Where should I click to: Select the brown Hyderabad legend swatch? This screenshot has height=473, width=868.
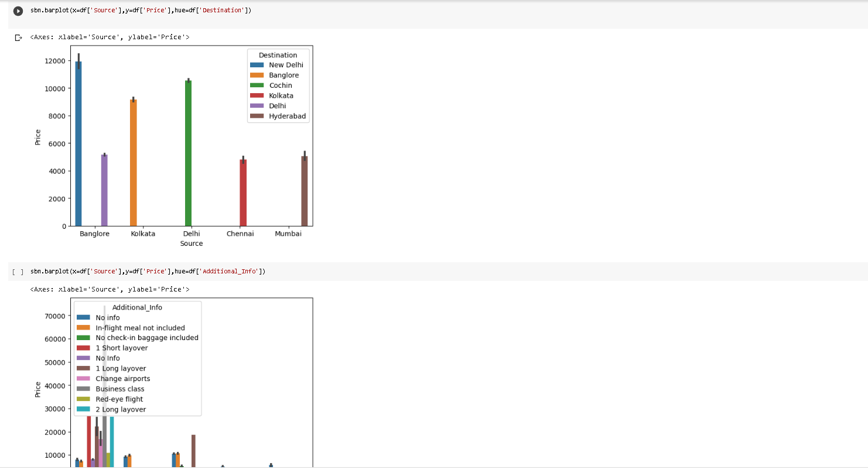257,116
